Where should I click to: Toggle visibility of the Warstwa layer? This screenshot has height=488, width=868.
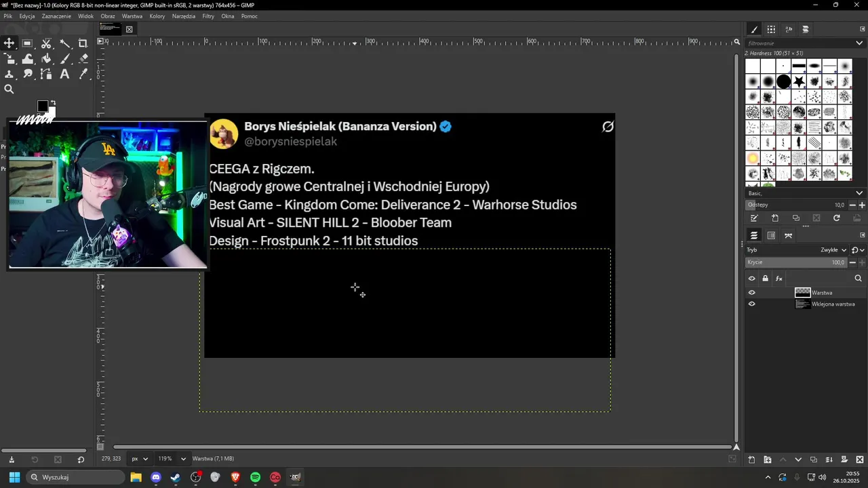point(751,293)
